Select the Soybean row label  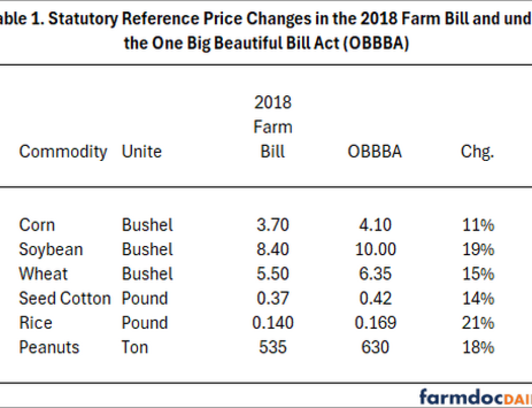pos(51,249)
